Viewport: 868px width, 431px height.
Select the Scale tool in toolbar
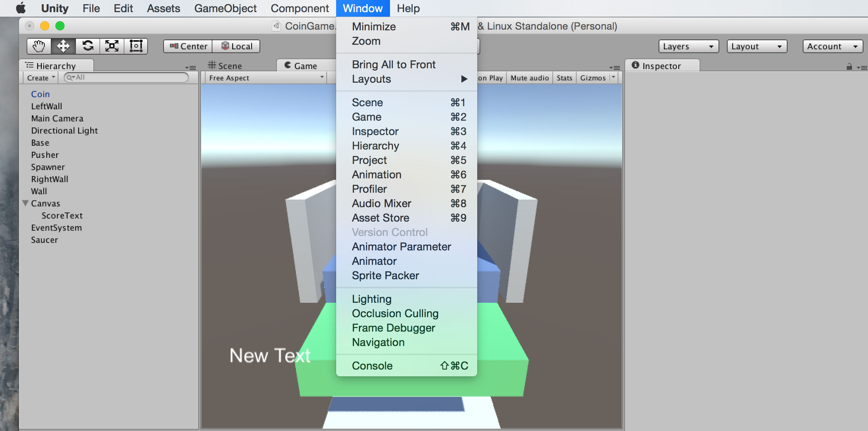click(112, 46)
